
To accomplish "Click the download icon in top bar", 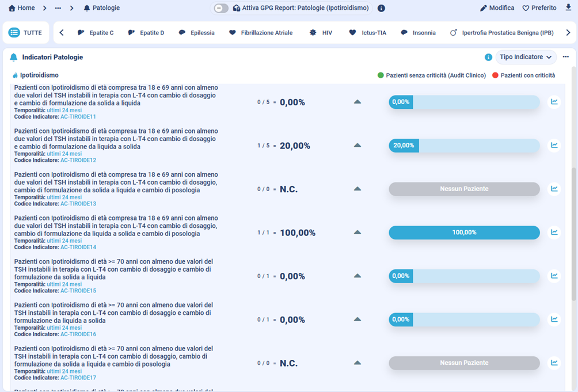I will 568,8.
